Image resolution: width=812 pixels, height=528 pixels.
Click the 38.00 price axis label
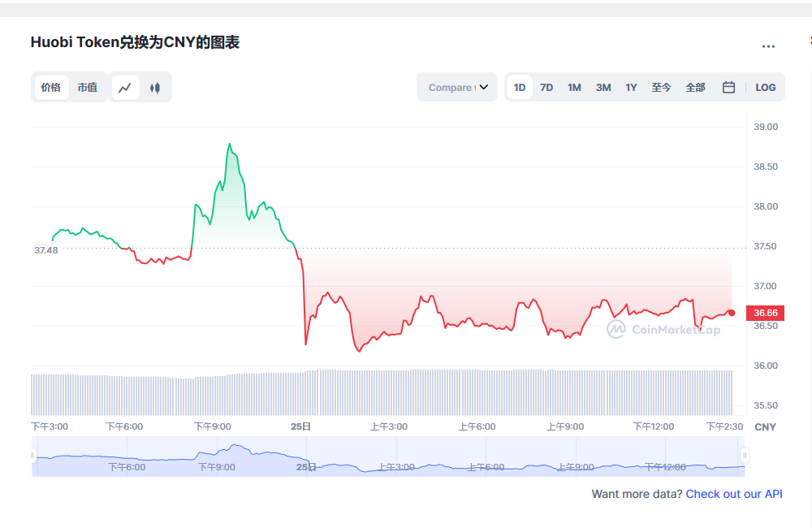pyautogui.click(x=766, y=207)
